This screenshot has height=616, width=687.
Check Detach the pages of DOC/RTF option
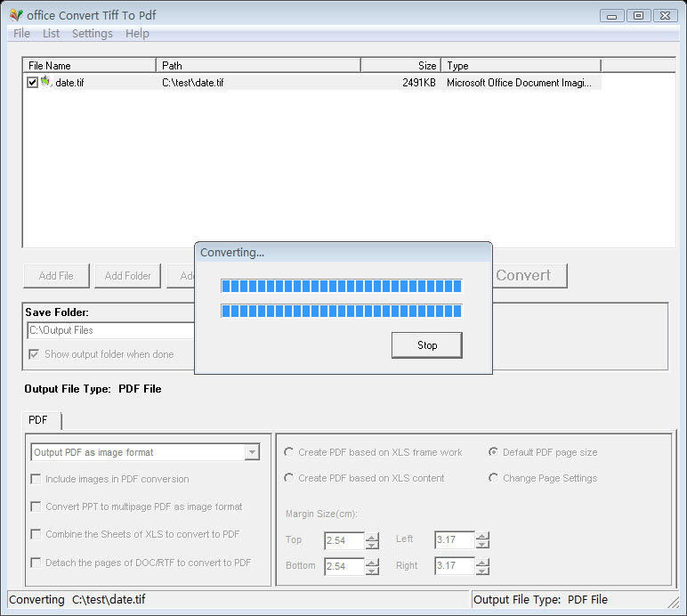36,562
